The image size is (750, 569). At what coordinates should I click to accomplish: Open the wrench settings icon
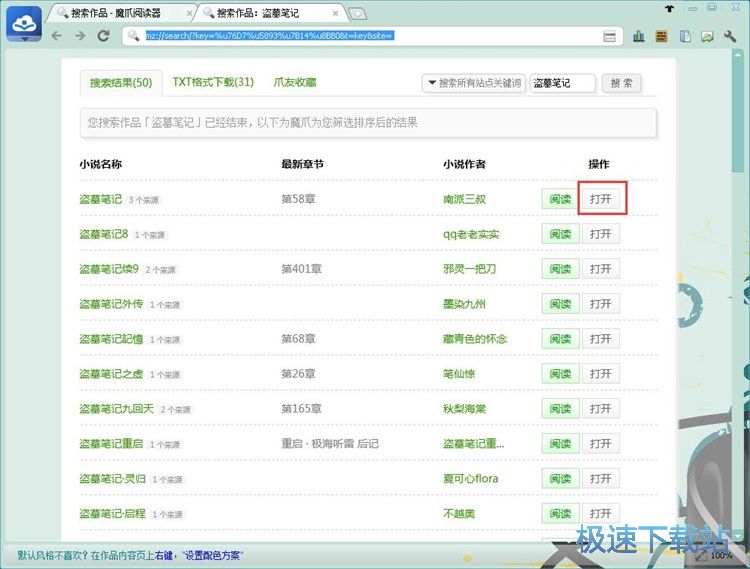pos(731,36)
